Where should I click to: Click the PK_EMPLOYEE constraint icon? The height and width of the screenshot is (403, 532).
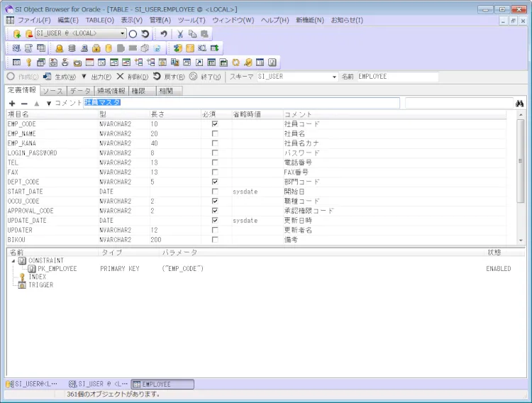pos(32,269)
